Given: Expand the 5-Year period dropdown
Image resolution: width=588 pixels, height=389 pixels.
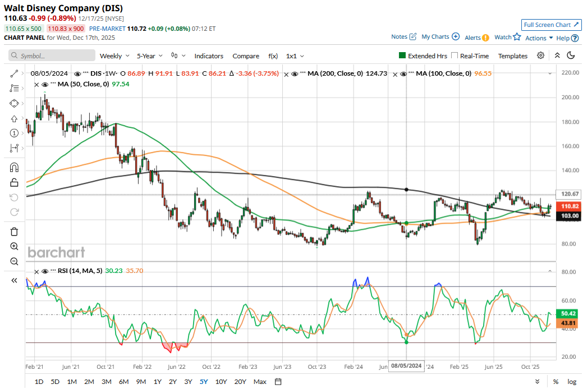Looking at the screenshot, I should click(150, 56).
